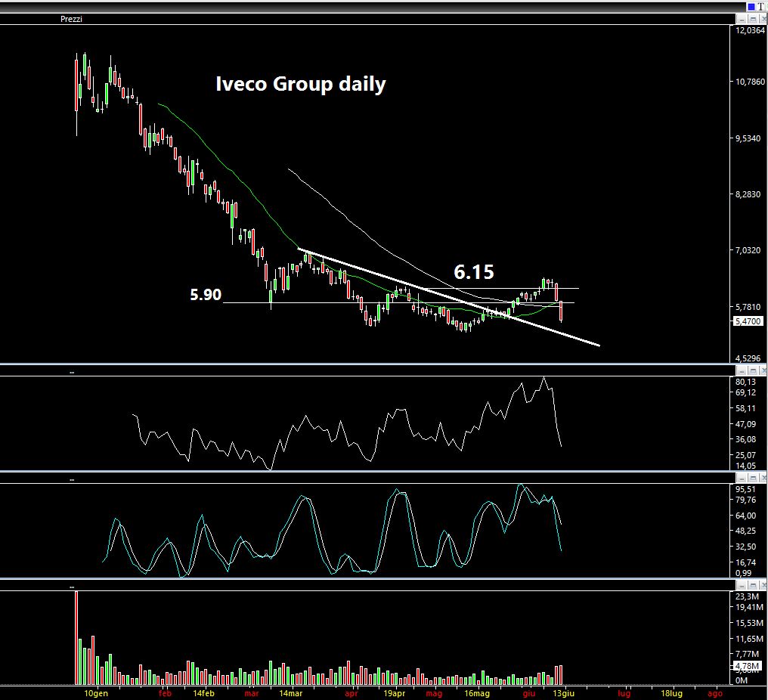768x700 pixels.
Task: Click the highlighted 4,78M volume label
Action: point(748,666)
